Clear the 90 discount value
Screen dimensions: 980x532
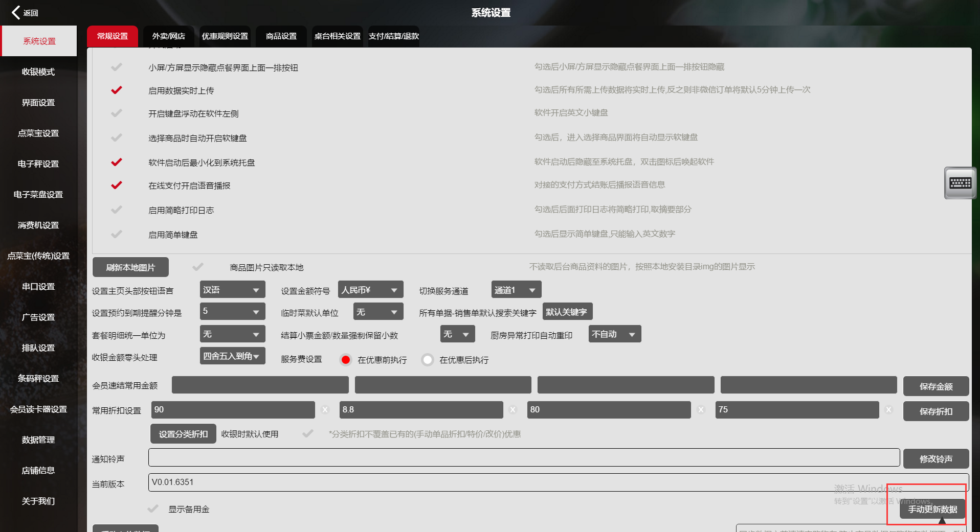click(x=325, y=410)
